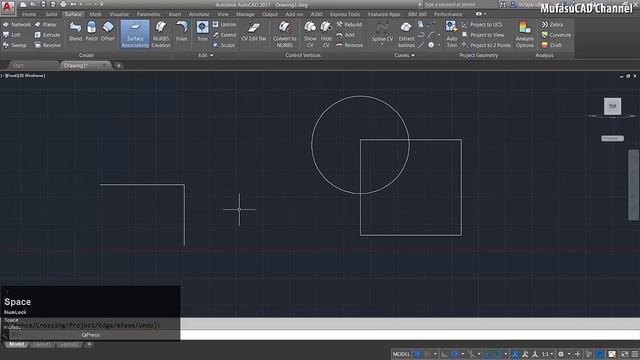The image size is (640, 360).
Task: Toggle Auto Trim for projections
Action: pos(451,34)
